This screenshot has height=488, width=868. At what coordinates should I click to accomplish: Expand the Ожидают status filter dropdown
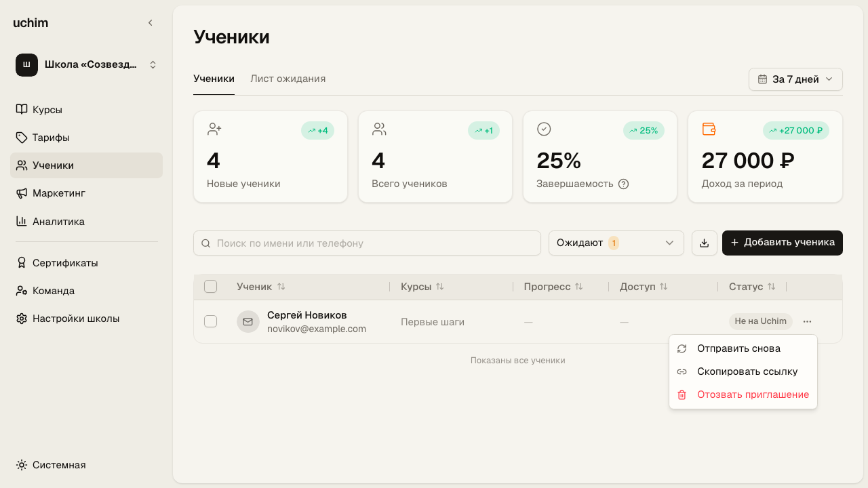[x=616, y=243]
